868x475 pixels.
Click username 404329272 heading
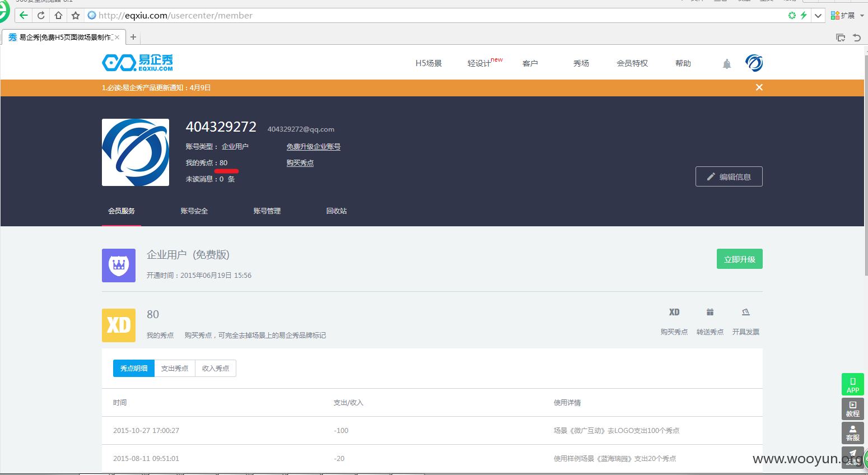(x=221, y=127)
